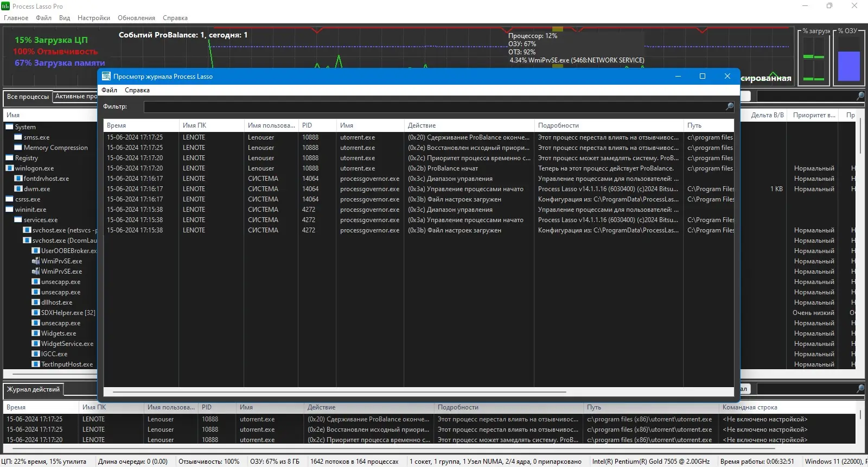Sort the log by the Действие column header
Image resolution: width=868 pixels, height=467 pixels.
point(469,125)
